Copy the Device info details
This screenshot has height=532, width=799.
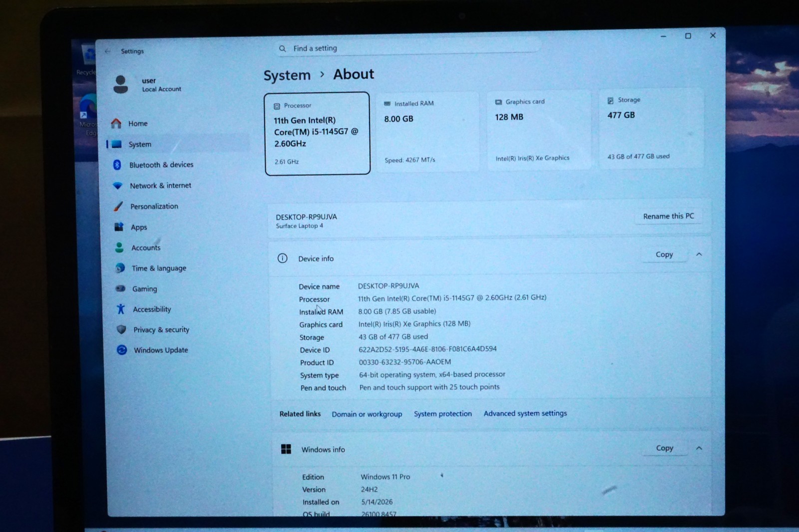click(x=664, y=255)
